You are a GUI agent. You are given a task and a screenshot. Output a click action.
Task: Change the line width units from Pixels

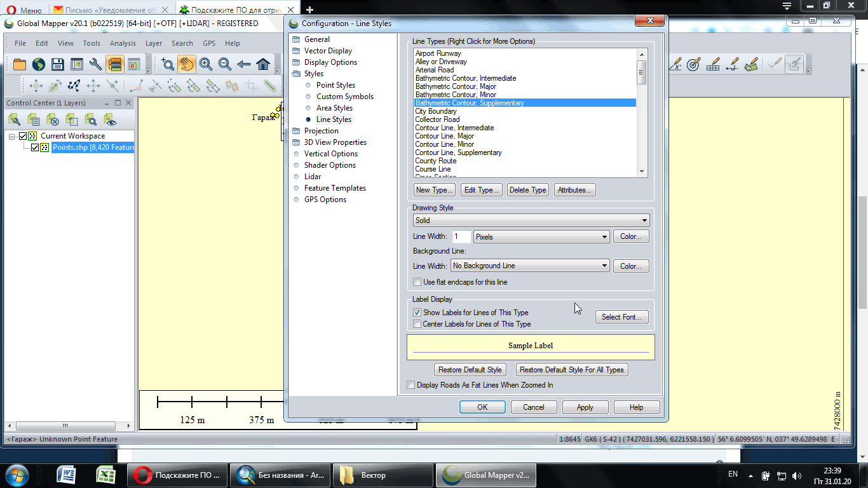coord(605,236)
